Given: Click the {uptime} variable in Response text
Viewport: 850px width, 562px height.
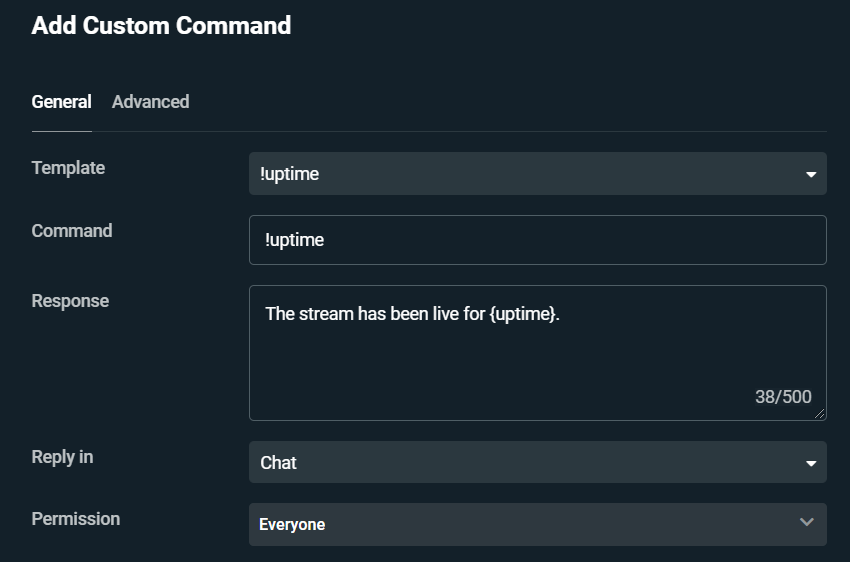Looking at the screenshot, I should click(x=525, y=314).
